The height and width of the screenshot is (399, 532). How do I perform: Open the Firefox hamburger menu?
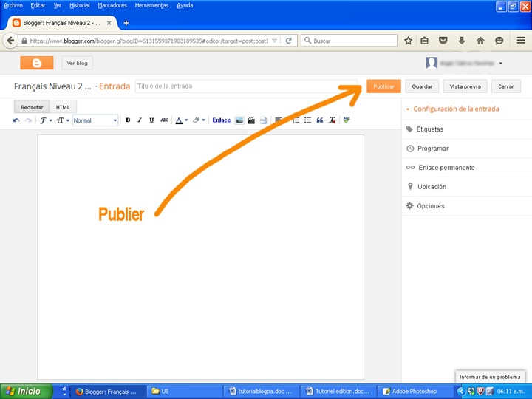click(x=521, y=41)
